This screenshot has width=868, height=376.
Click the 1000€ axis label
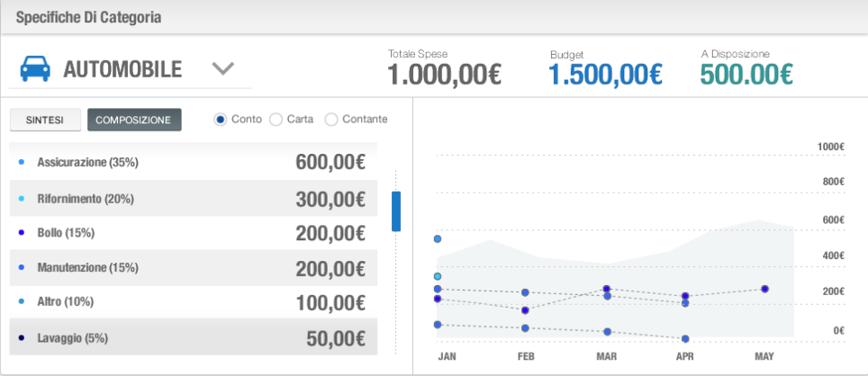[x=831, y=147]
